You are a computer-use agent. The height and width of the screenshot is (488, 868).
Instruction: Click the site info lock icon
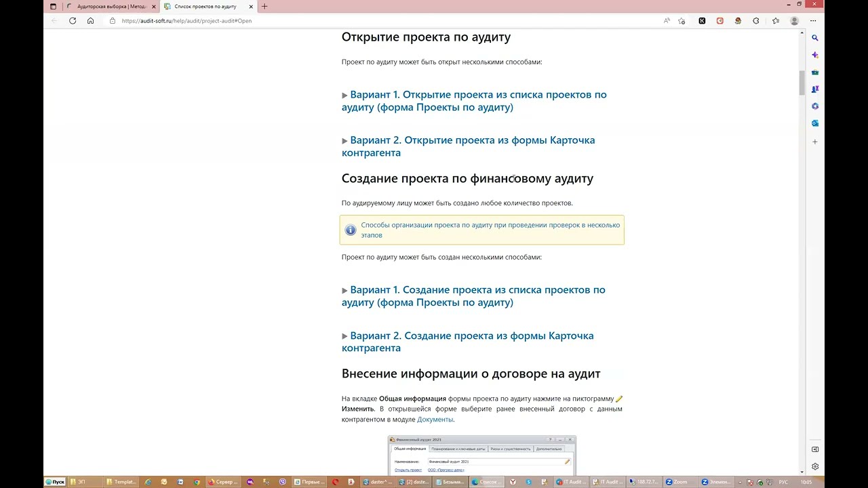coord(113,21)
